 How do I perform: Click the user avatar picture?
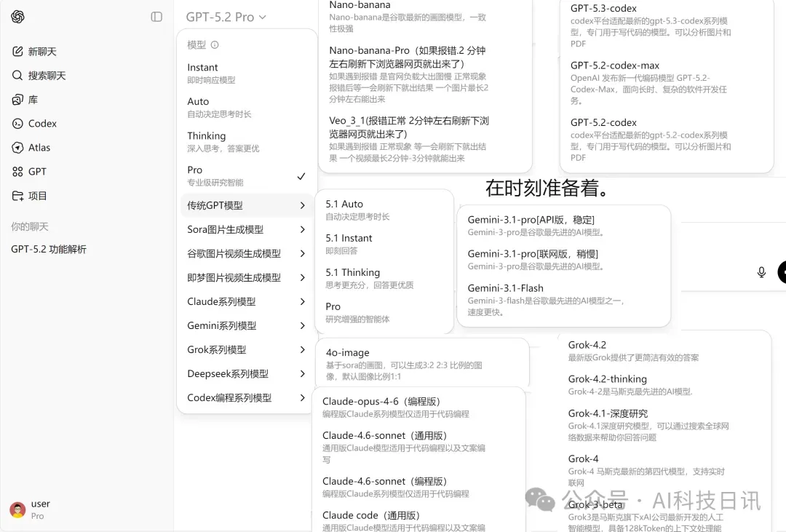[x=17, y=509]
